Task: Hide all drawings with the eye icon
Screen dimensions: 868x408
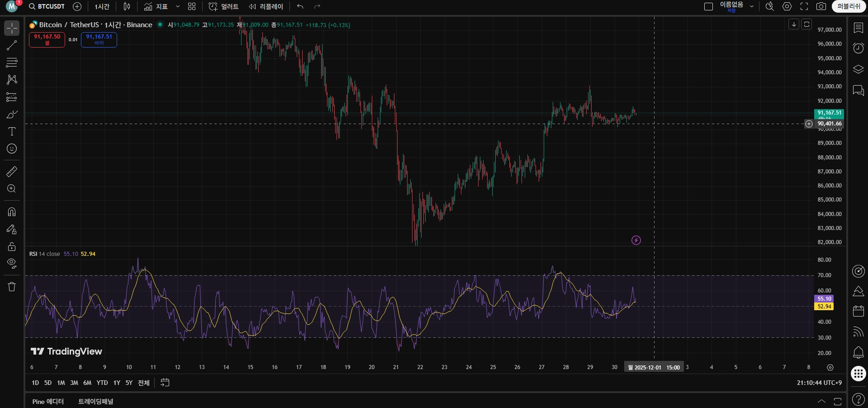Action: pos(12,264)
